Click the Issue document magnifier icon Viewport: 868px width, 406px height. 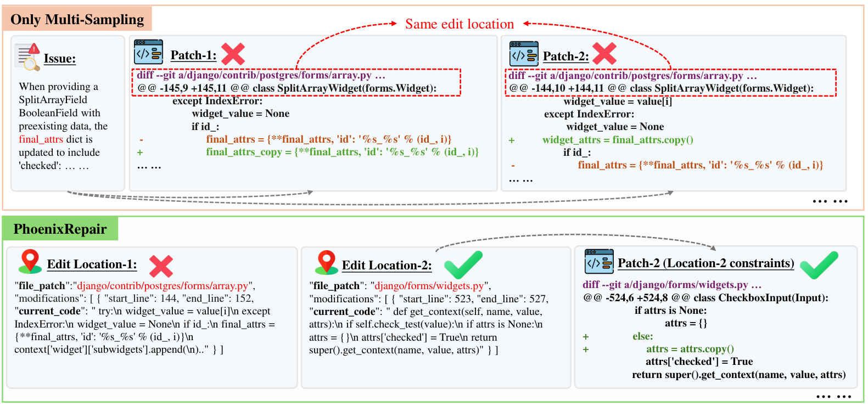click(28, 57)
